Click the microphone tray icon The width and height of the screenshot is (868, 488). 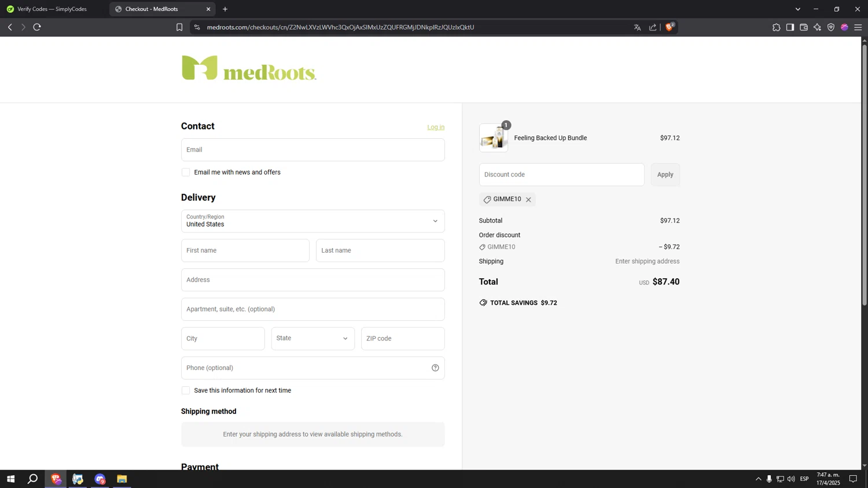pos(769,479)
